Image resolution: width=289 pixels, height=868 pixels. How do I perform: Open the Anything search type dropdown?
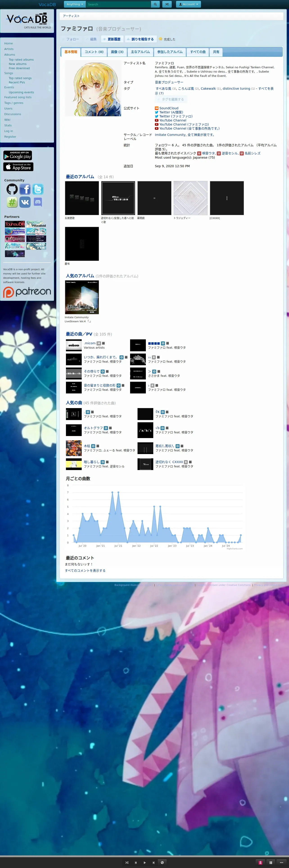tap(75, 4)
